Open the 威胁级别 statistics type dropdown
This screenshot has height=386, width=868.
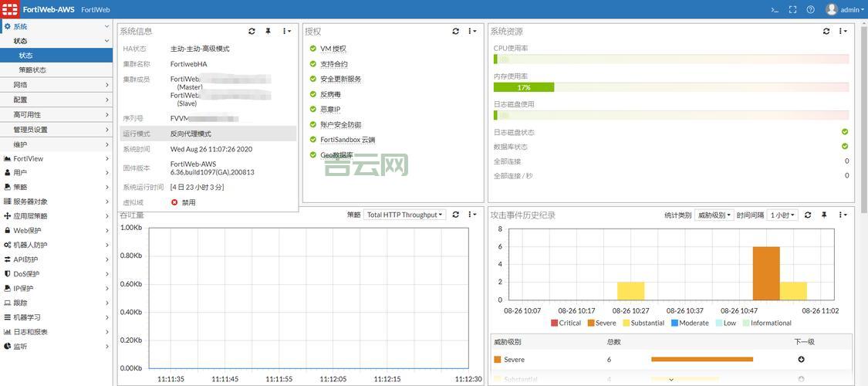coord(713,215)
